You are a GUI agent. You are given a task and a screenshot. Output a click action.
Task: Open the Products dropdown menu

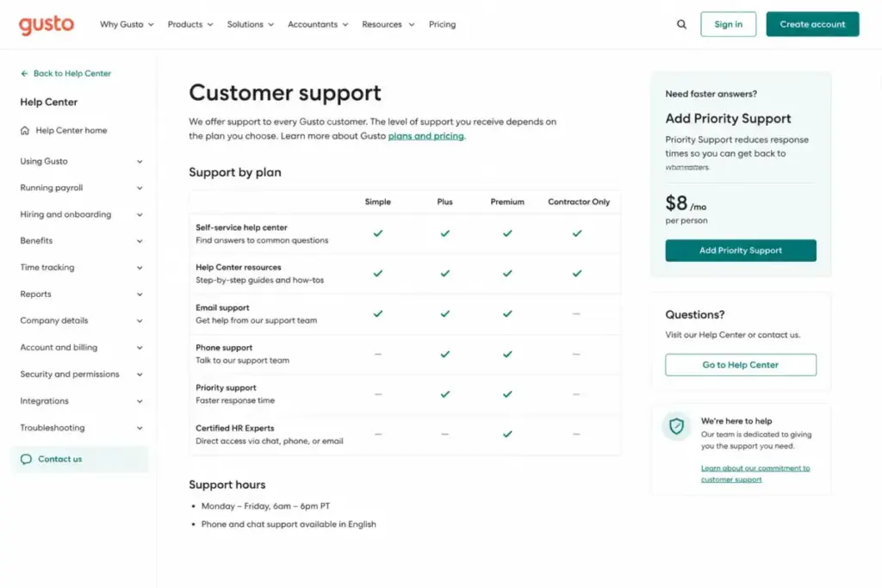(x=190, y=25)
